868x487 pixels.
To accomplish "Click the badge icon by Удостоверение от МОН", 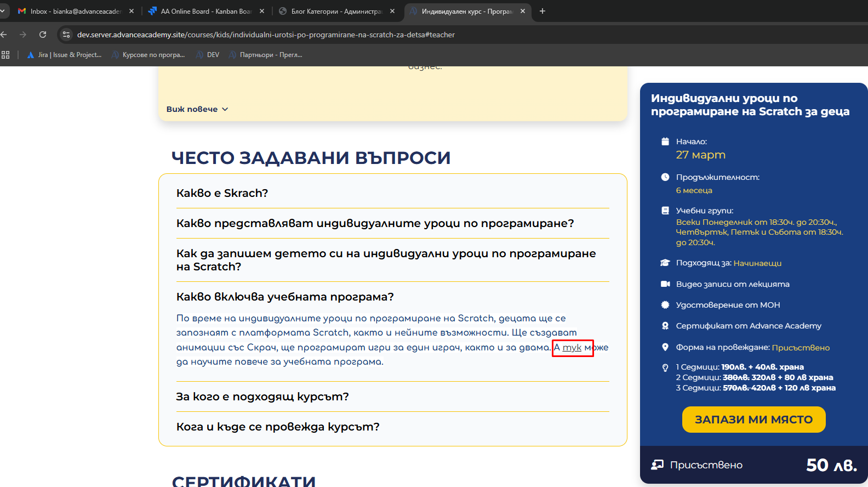I will coord(665,305).
